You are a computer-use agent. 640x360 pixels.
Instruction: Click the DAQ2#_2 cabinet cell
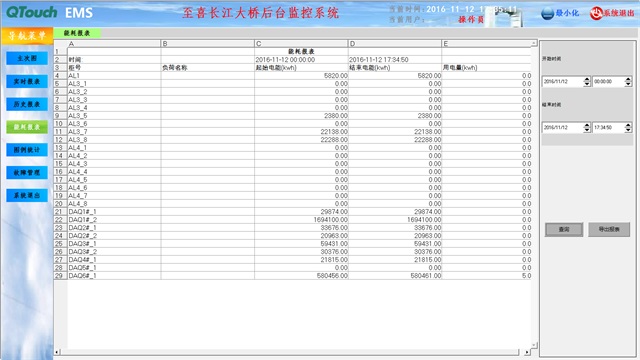click(114, 236)
